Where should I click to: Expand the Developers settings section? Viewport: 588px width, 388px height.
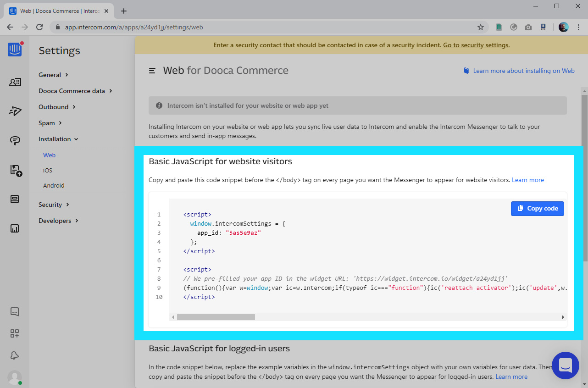[59, 221]
